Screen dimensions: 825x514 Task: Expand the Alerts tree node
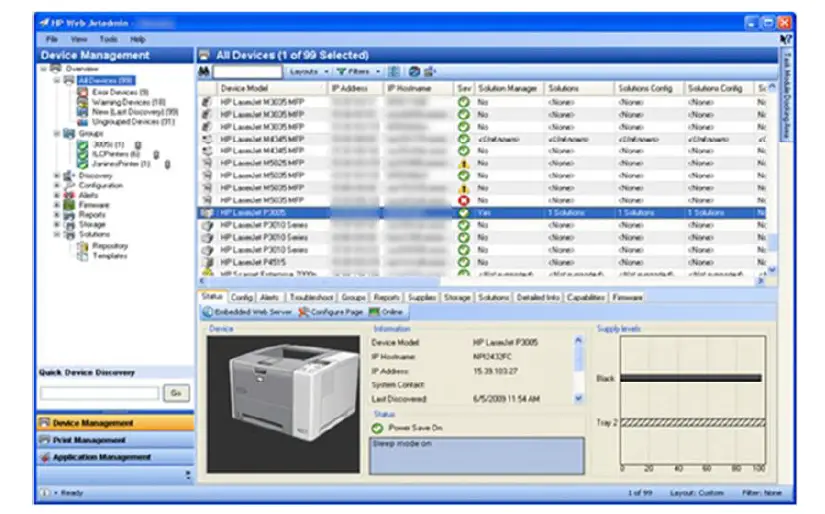pyautogui.click(x=57, y=195)
